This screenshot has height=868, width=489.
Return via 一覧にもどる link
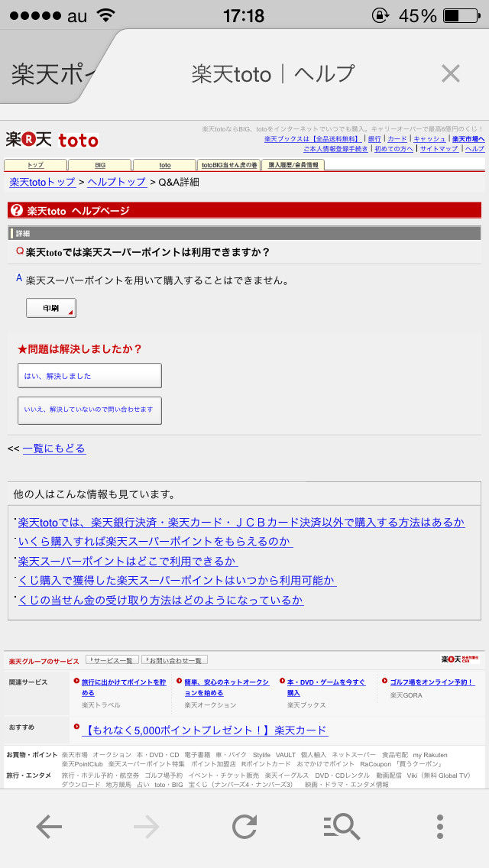pos(54,449)
